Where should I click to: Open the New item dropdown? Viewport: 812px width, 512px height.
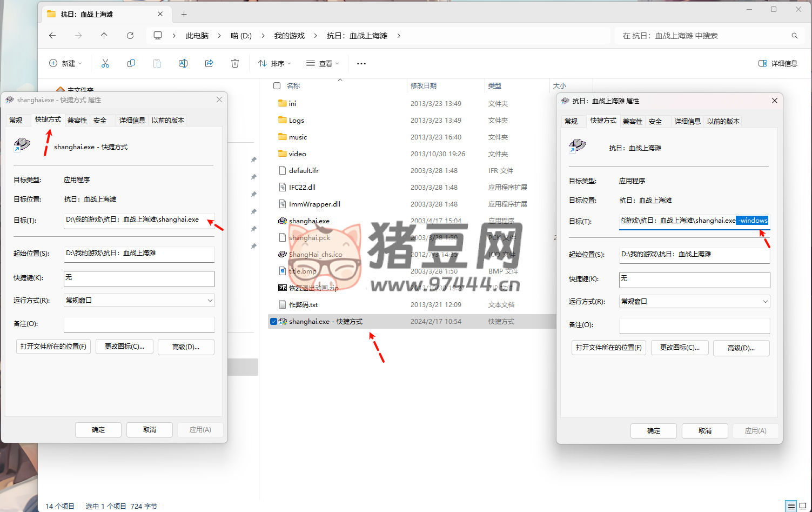pyautogui.click(x=65, y=64)
